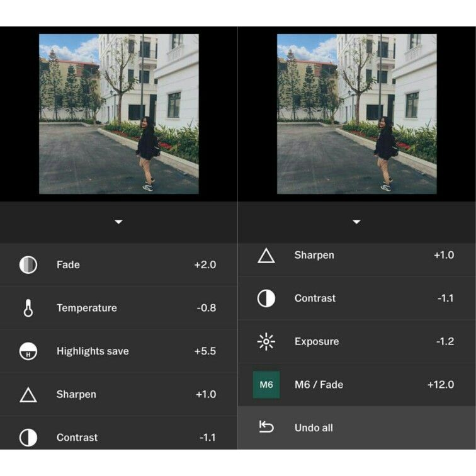Select the right Contrast value -1.1

coord(446,298)
